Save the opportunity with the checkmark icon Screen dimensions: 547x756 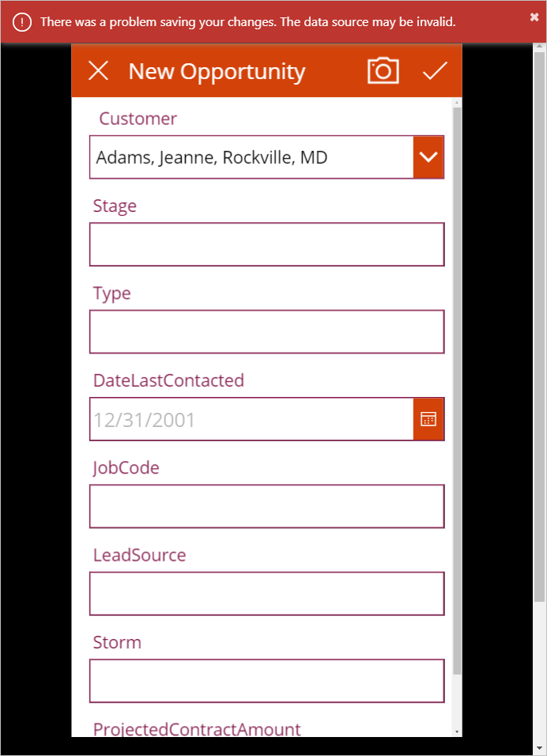436,71
